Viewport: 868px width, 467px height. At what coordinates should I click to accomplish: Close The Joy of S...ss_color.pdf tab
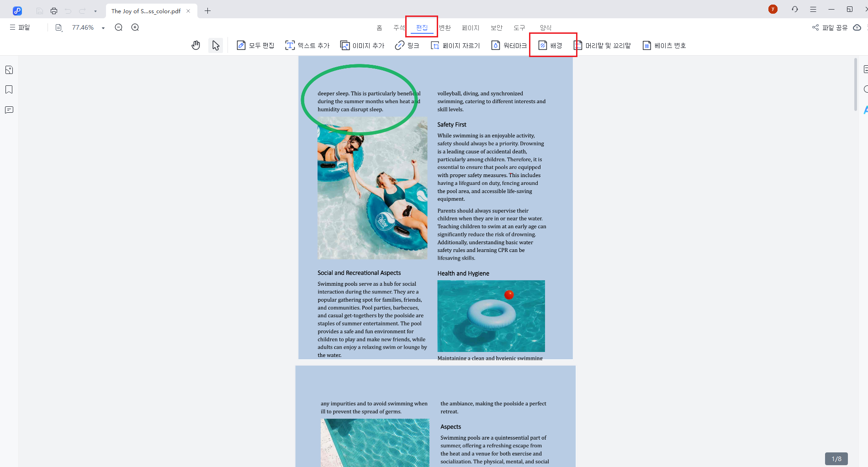click(x=188, y=11)
